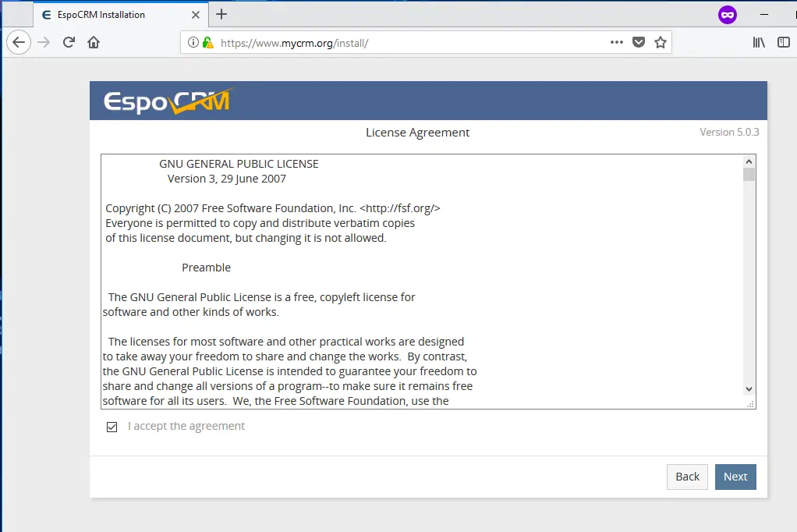Screen dimensions: 797x532
Task: Click the license scrollbar up arrow
Action: tap(749, 161)
